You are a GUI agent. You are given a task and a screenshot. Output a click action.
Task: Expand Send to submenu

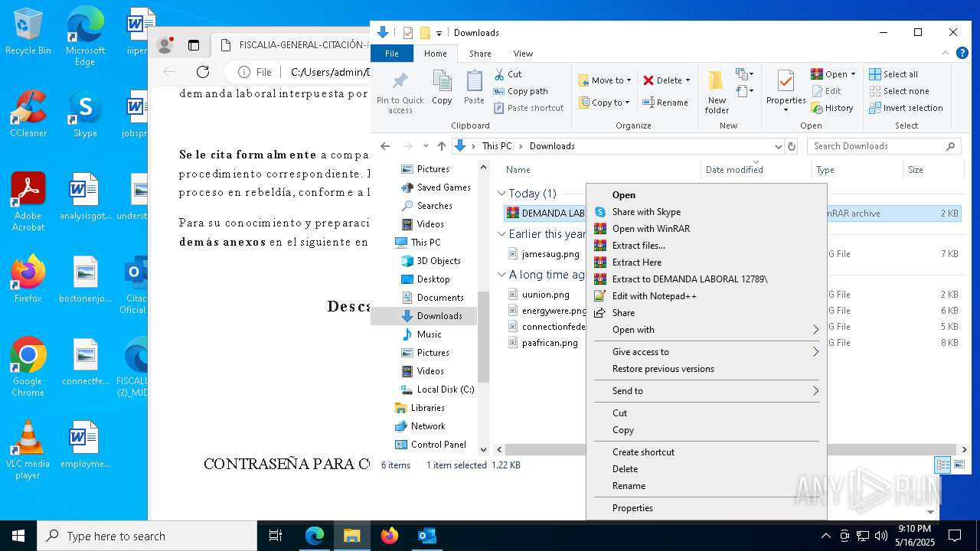(706, 391)
